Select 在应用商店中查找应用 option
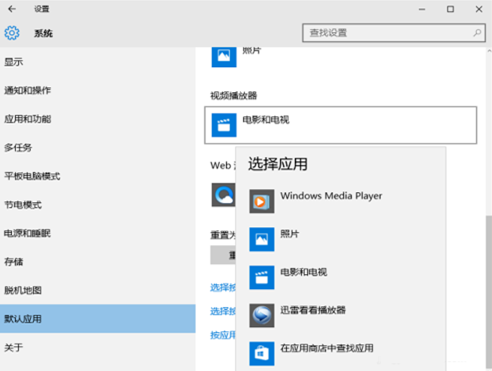 point(327,348)
